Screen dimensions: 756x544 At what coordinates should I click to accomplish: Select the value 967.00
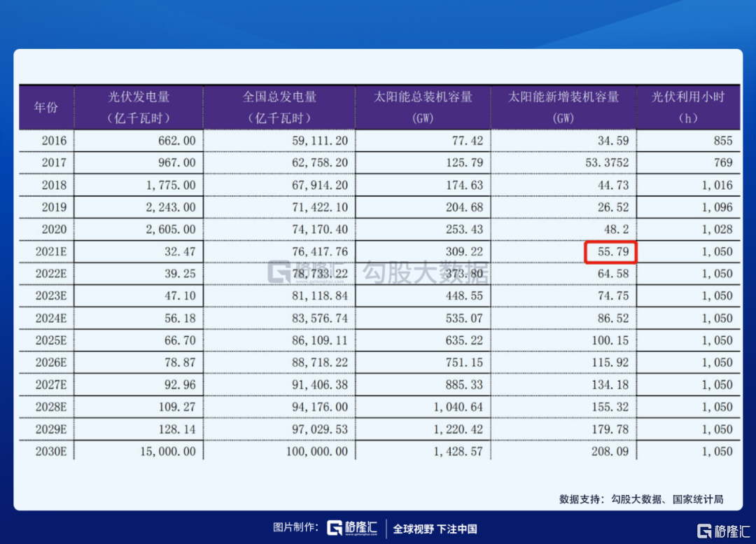click(177, 163)
